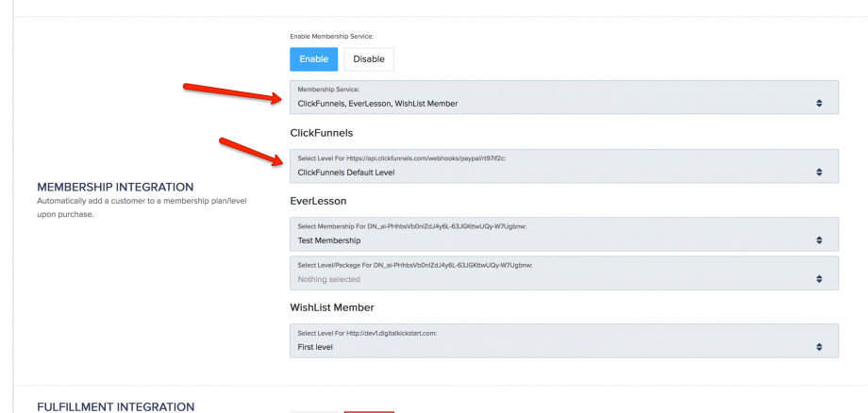The width and height of the screenshot is (868, 413).
Task: Click arrows icon on Test Membership select
Action: 819,240
